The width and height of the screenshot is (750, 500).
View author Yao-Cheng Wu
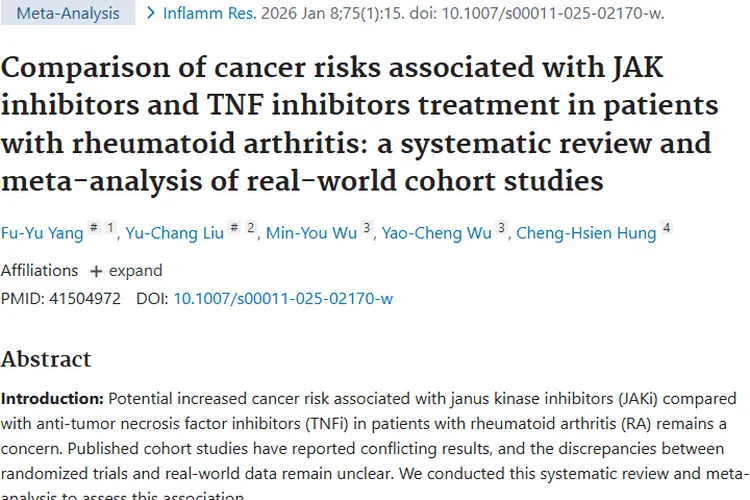(x=438, y=233)
